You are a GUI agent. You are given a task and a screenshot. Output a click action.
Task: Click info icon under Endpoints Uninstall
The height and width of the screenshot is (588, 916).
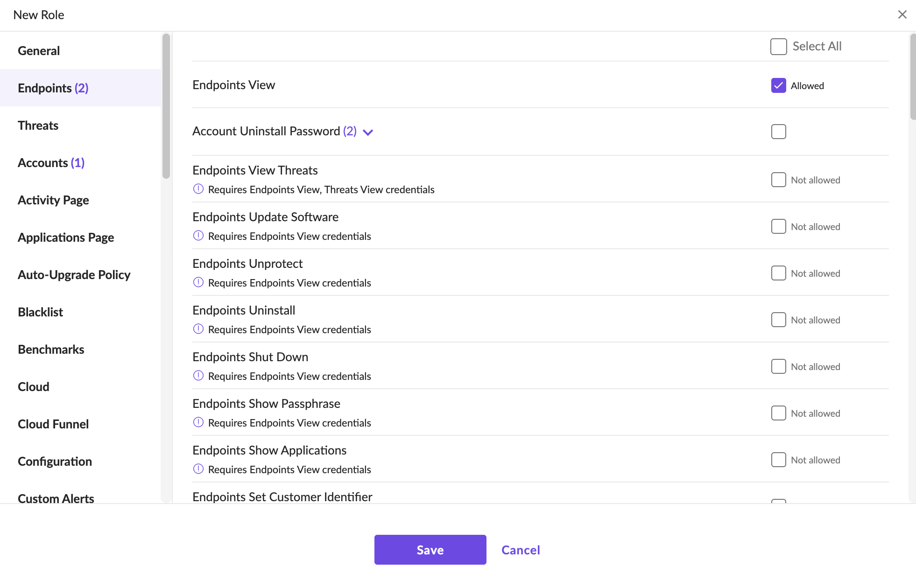pos(198,329)
